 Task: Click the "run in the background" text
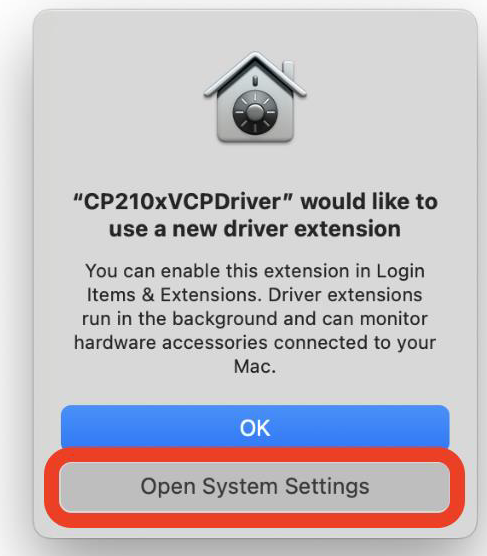click(x=180, y=319)
